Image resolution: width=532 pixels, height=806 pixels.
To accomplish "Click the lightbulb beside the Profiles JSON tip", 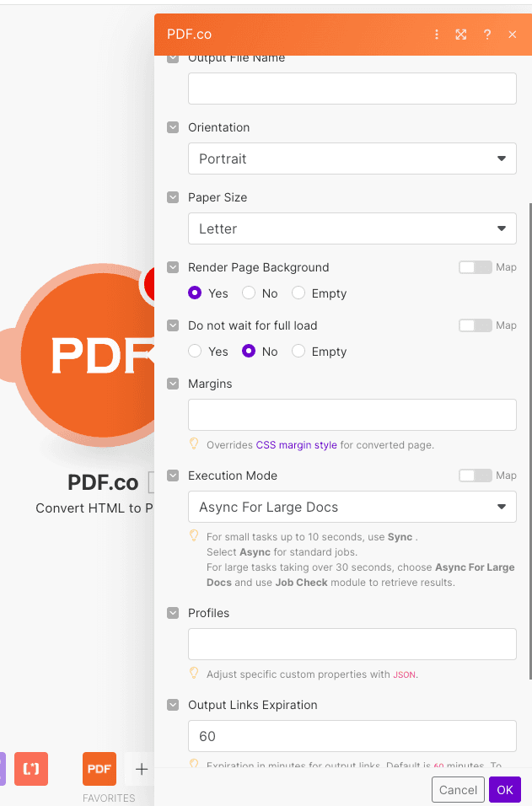I will tap(194, 674).
